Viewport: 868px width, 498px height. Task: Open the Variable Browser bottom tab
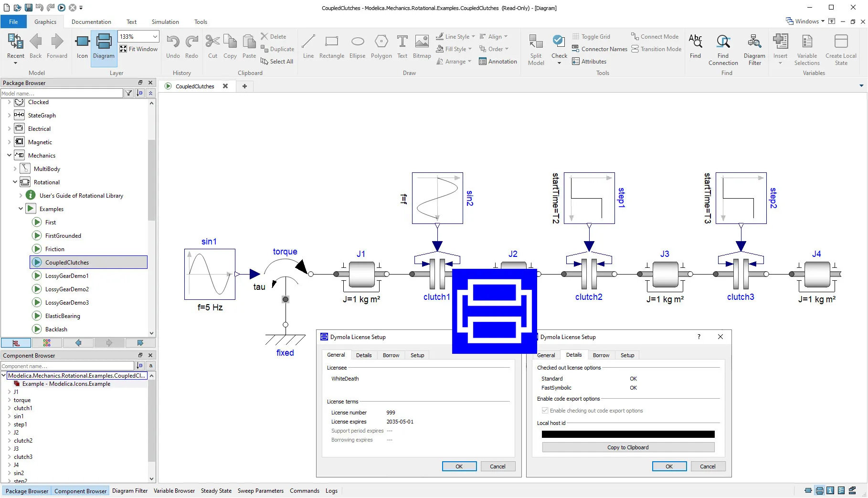click(x=174, y=491)
